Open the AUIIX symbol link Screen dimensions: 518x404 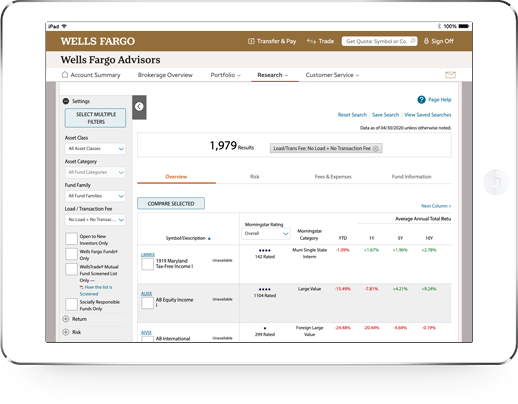[x=146, y=293]
